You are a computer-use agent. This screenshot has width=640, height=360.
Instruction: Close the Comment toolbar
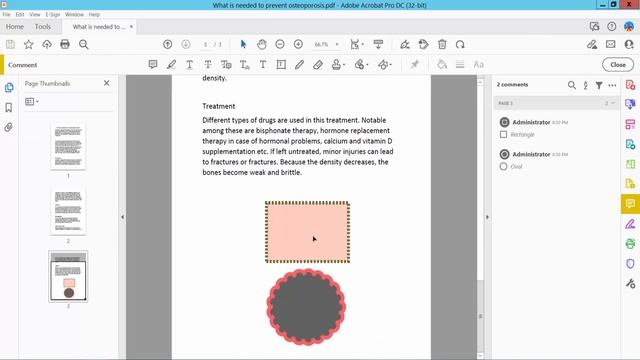(618, 64)
